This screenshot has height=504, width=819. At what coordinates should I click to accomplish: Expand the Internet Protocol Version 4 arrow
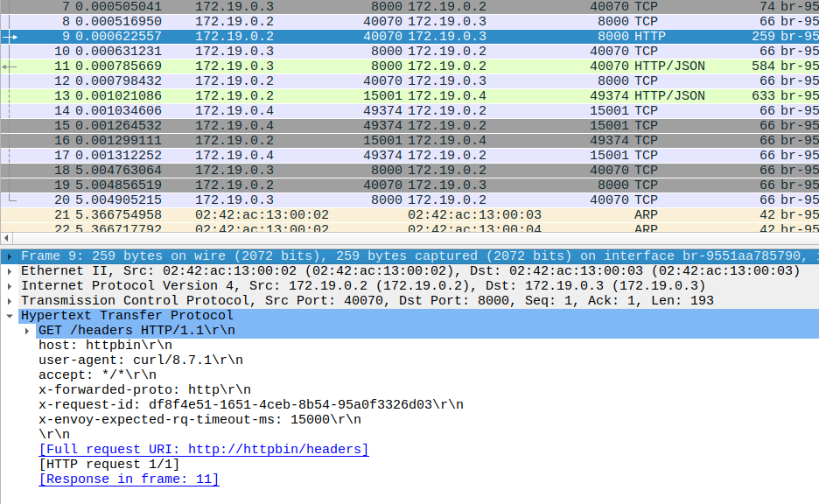click(10, 286)
